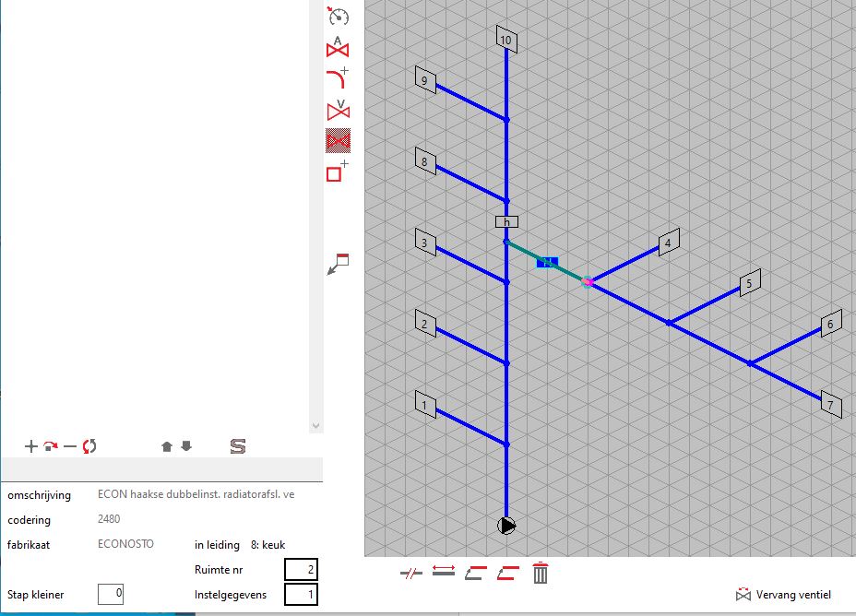Click the trash can delete icon
The image size is (856, 616).
click(541, 574)
